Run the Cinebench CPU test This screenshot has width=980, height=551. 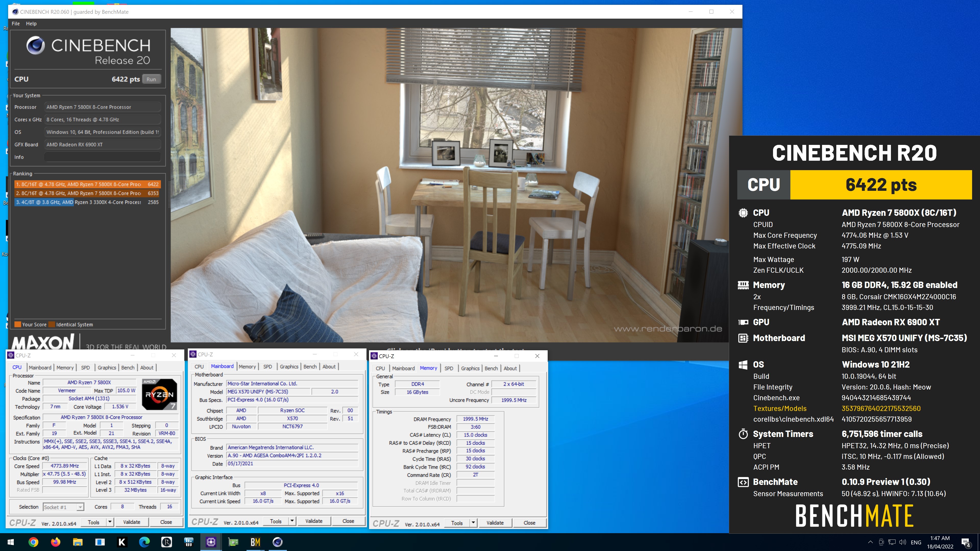(151, 79)
